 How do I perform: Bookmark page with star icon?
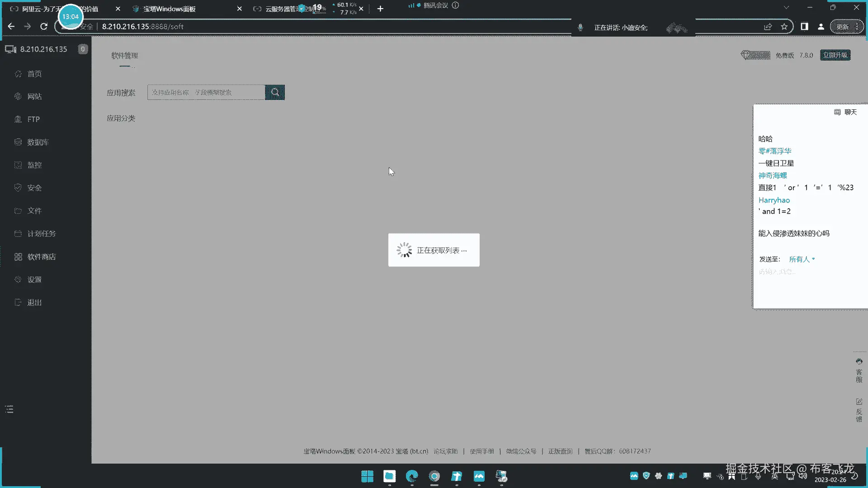(784, 27)
